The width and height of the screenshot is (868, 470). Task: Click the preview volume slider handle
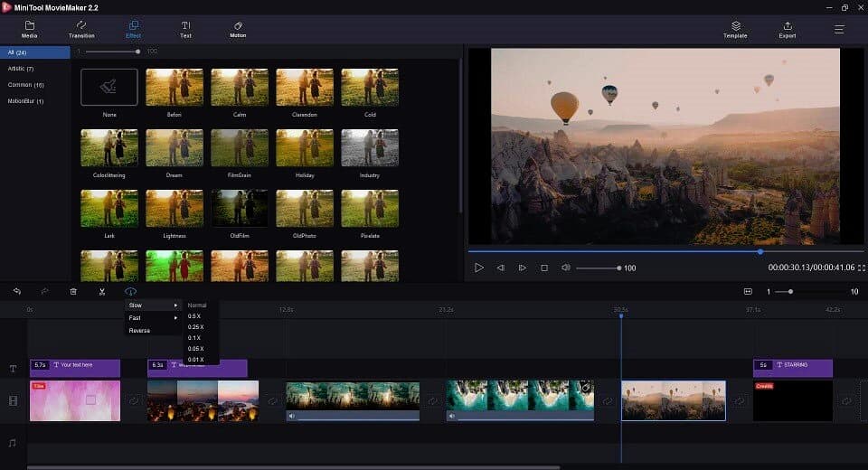(x=618, y=268)
